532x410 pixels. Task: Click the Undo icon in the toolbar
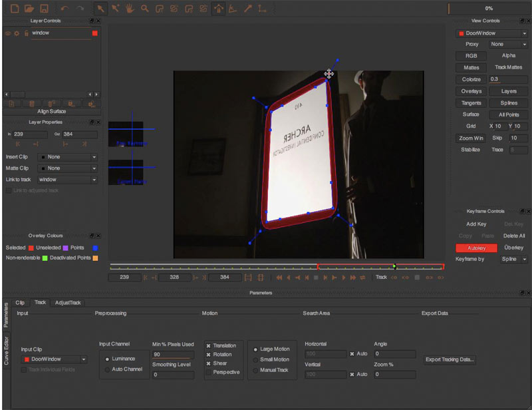coord(65,8)
